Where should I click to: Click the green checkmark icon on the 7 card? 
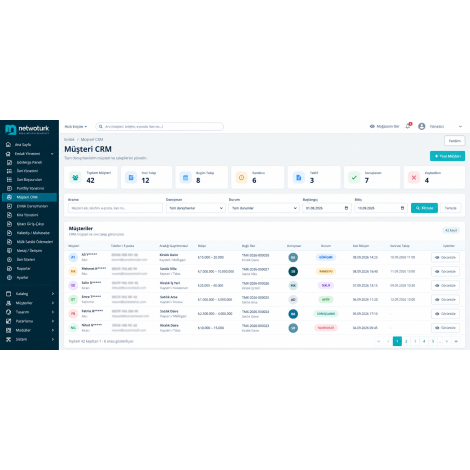point(354,177)
